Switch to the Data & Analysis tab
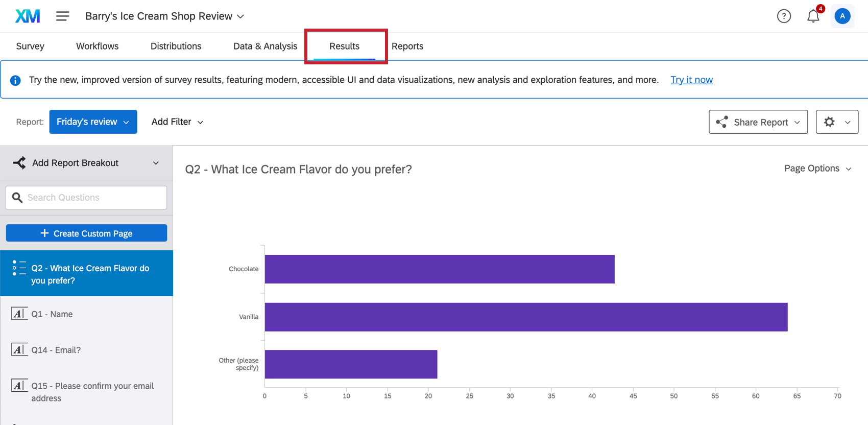The height and width of the screenshot is (425, 868). (x=265, y=46)
